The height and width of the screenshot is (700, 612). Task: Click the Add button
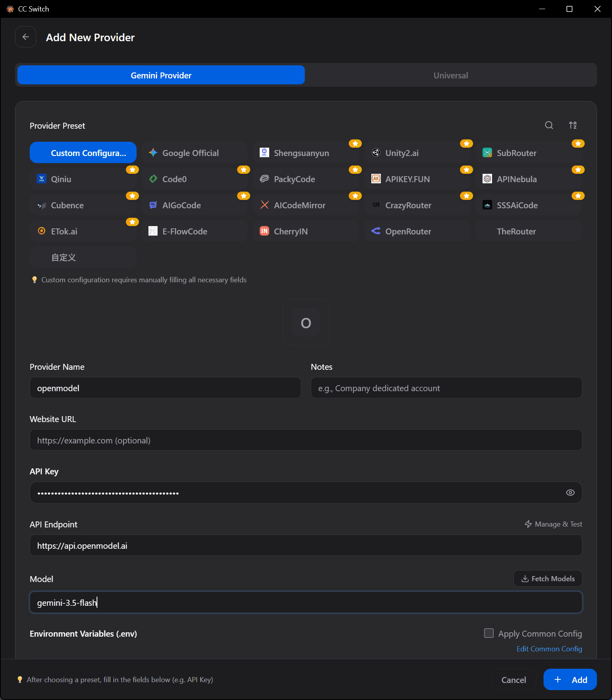[570, 679]
